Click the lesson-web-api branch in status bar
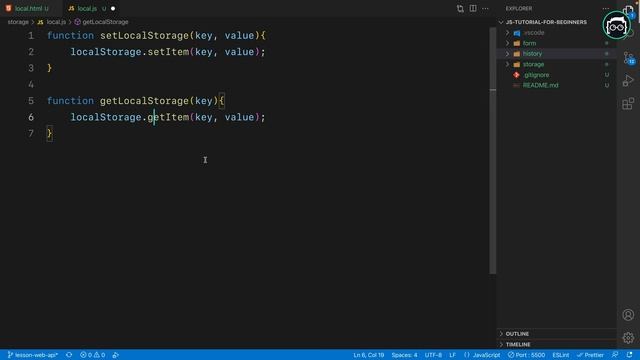640x360 pixels. [33, 355]
